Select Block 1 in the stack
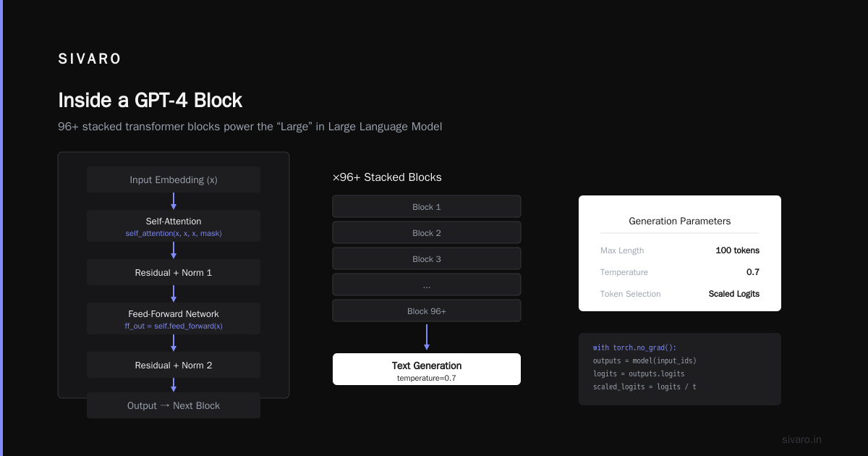Screen dimensions: 868x456 pyautogui.click(x=427, y=207)
